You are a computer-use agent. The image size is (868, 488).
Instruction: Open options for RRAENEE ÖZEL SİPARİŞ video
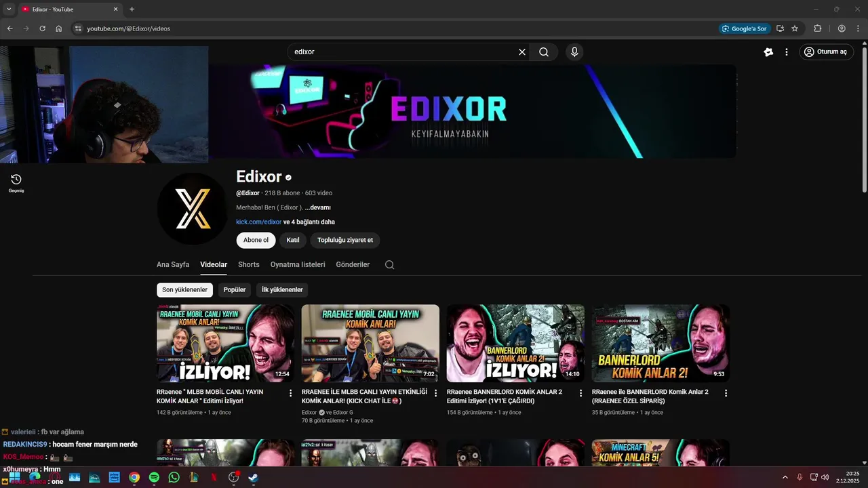coord(726,393)
